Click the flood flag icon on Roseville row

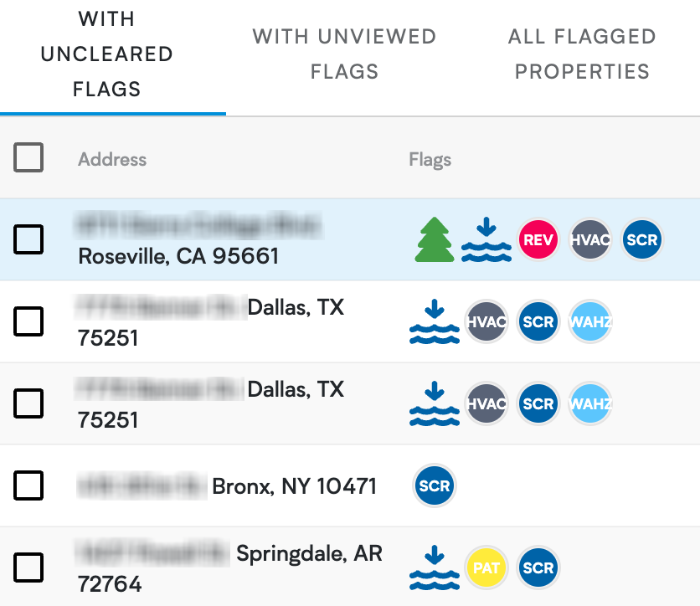point(486,239)
